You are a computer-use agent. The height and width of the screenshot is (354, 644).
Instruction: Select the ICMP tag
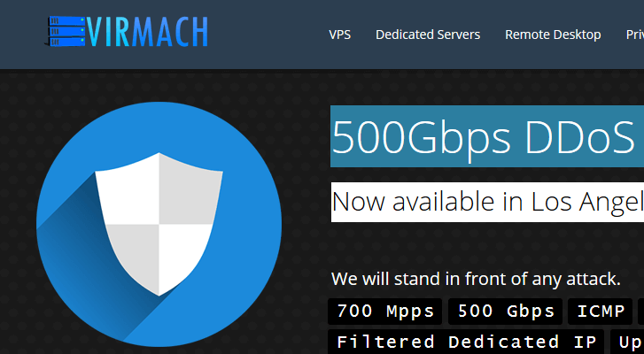pyautogui.click(x=601, y=312)
